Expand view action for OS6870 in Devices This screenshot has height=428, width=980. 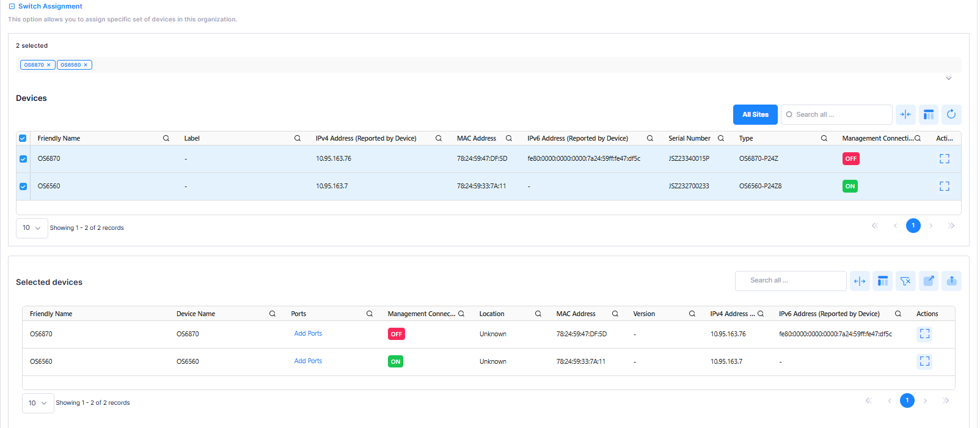(x=944, y=159)
